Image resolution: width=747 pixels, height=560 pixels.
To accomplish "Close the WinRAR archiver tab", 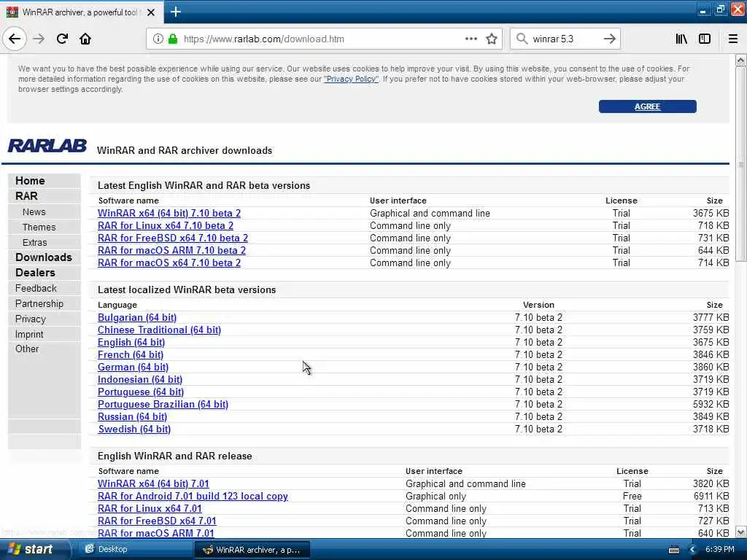I will tap(151, 12).
